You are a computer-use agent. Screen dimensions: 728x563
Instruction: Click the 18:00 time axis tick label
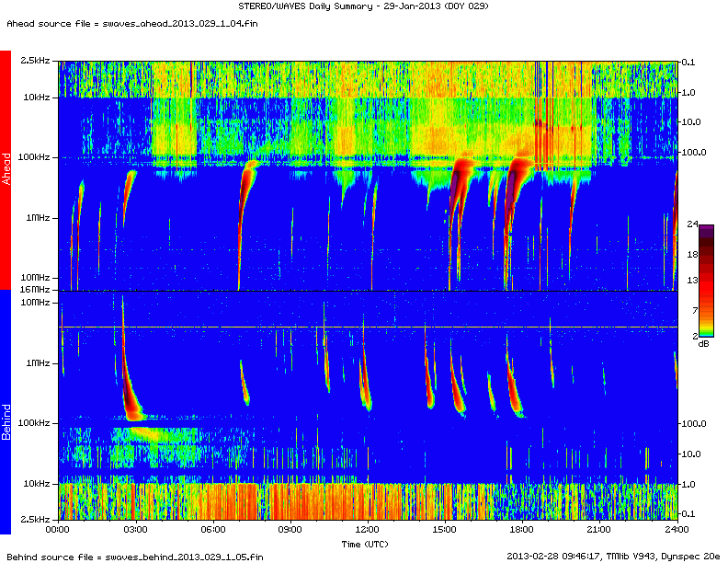pos(522,530)
